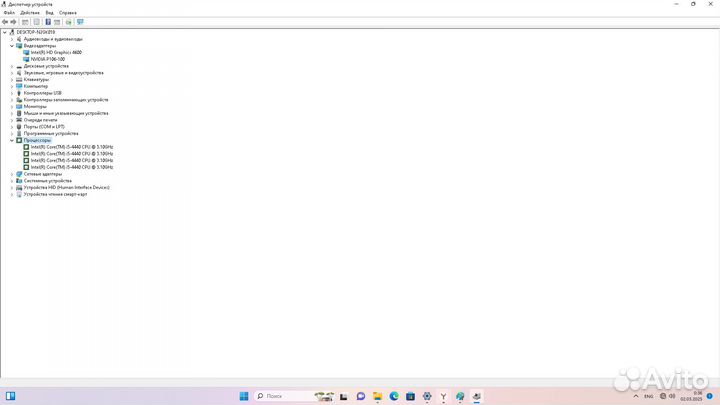Screen dimensions: 720x405
Task: Open the Действие menu
Action: click(x=29, y=12)
